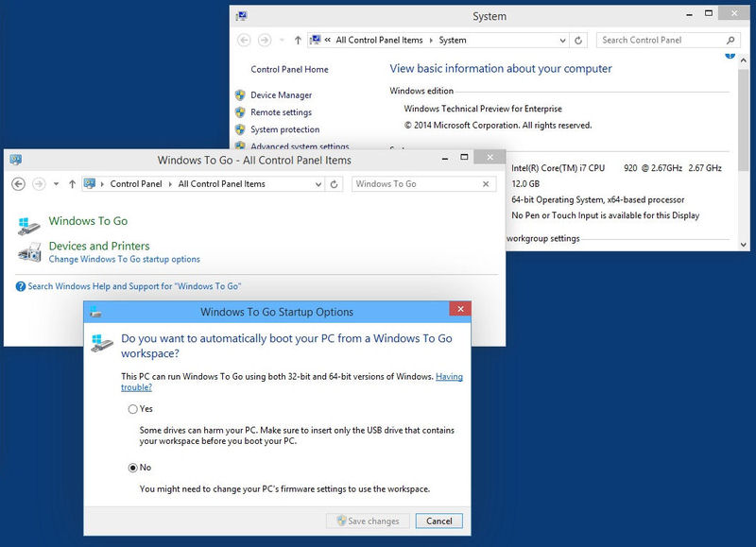This screenshot has height=547, width=756.
Task: Go up one level in Windows To Go window
Action: tap(73, 184)
